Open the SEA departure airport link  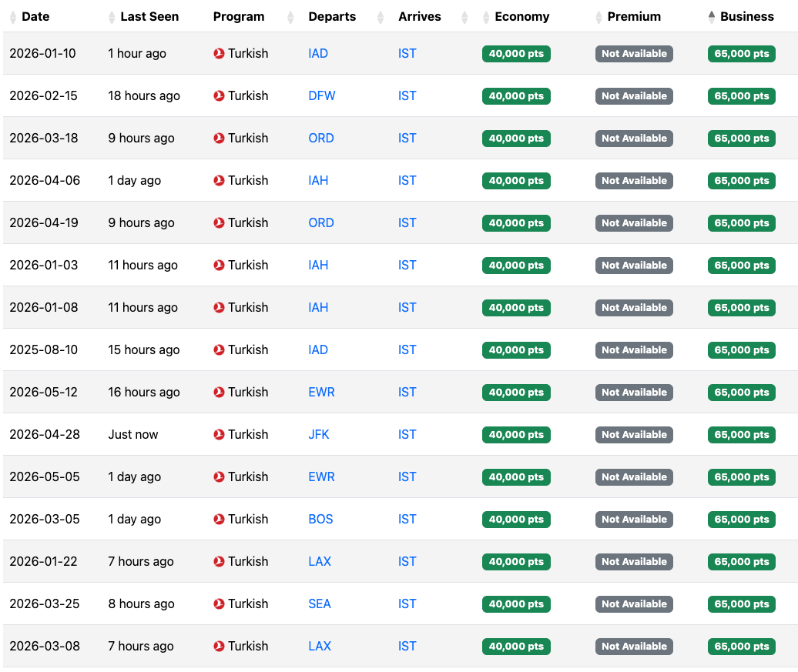click(320, 603)
